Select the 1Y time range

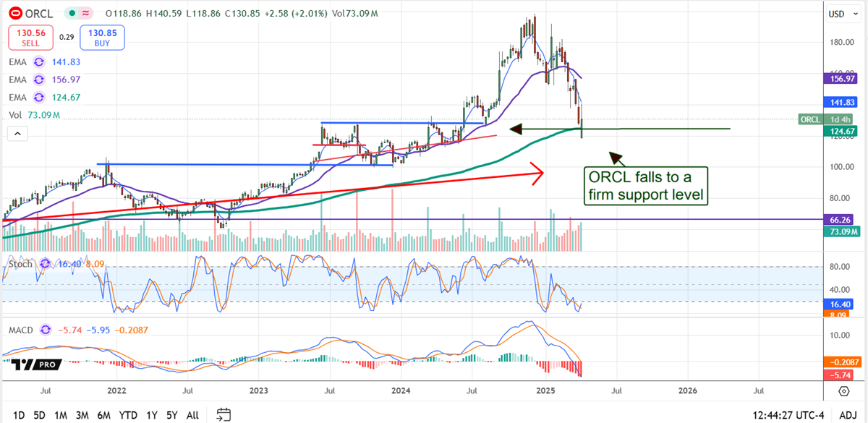click(151, 415)
